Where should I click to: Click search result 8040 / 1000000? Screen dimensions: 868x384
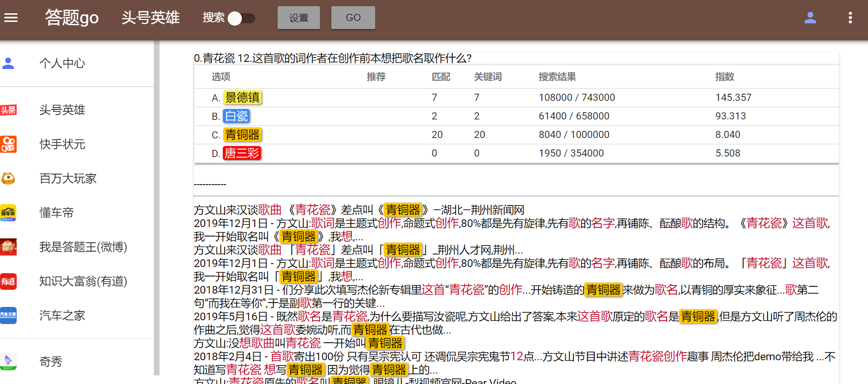(574, 135)
